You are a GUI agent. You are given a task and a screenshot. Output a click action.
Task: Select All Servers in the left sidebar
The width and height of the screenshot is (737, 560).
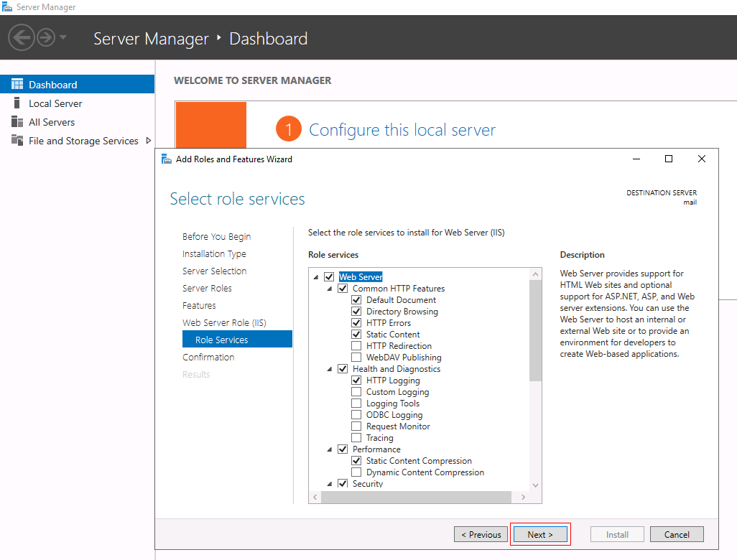[77, 121]
